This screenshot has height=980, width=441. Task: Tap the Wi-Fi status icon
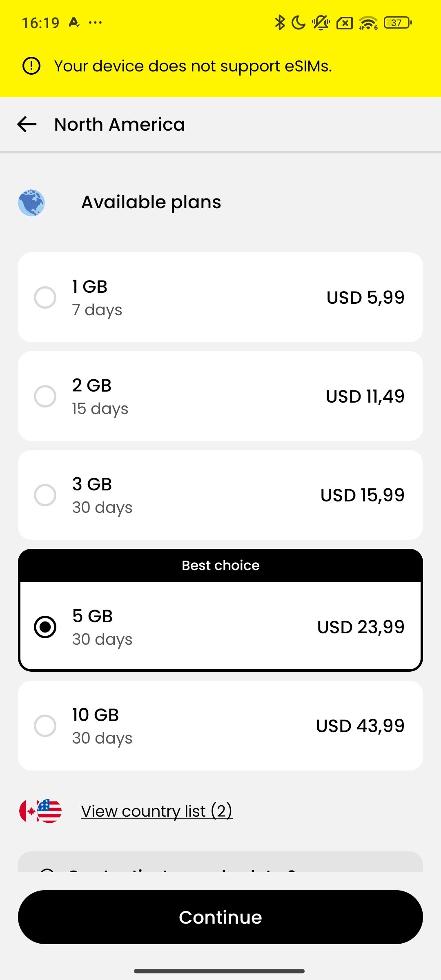point(368,23)
